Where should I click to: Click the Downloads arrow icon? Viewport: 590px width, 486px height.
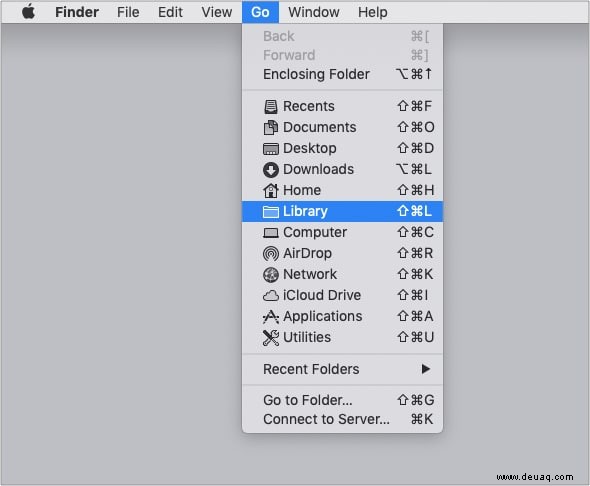pyautogui.click(x=271, y=170)
